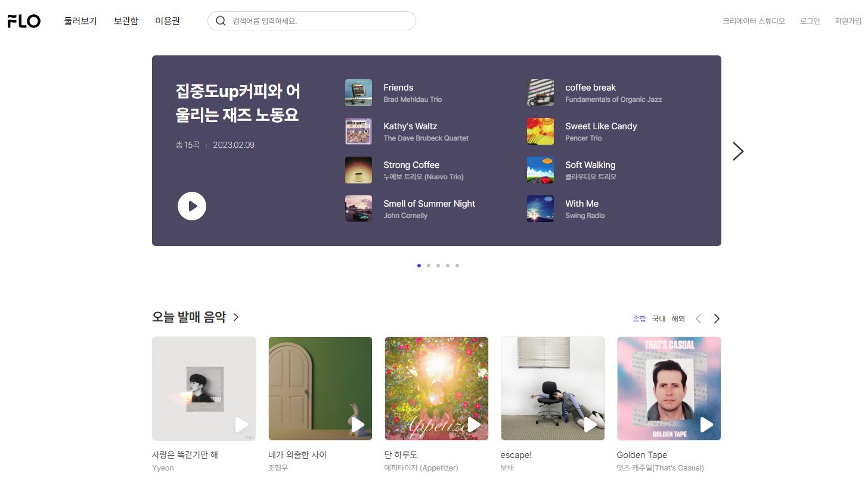The width and height of the screenshot is (868, 483).
Task: Switch to 해외 filter tab
Action: click(x=678, y=319)
